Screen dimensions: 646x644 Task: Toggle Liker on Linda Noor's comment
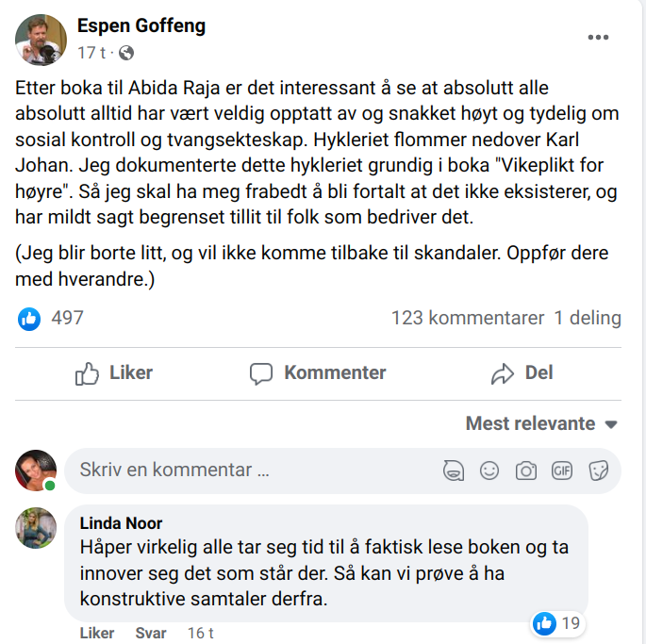[97, 633]
